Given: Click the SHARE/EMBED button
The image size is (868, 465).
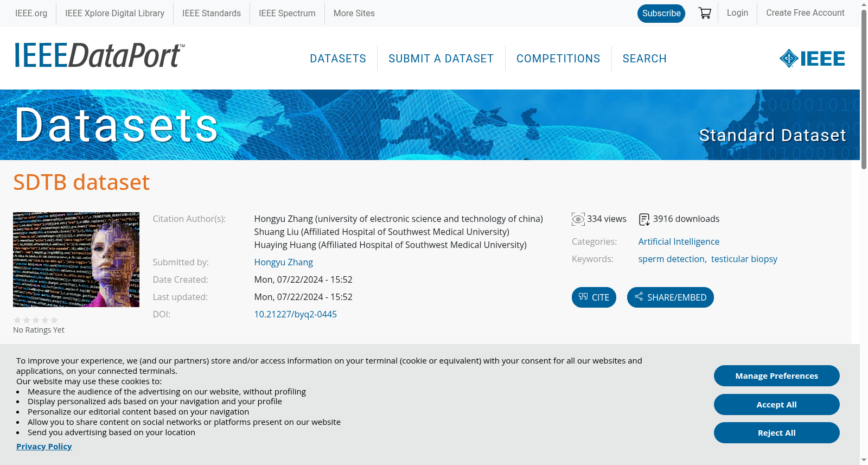Looking at the screenshot, I should pyautogui.click(x=671, y=297).
